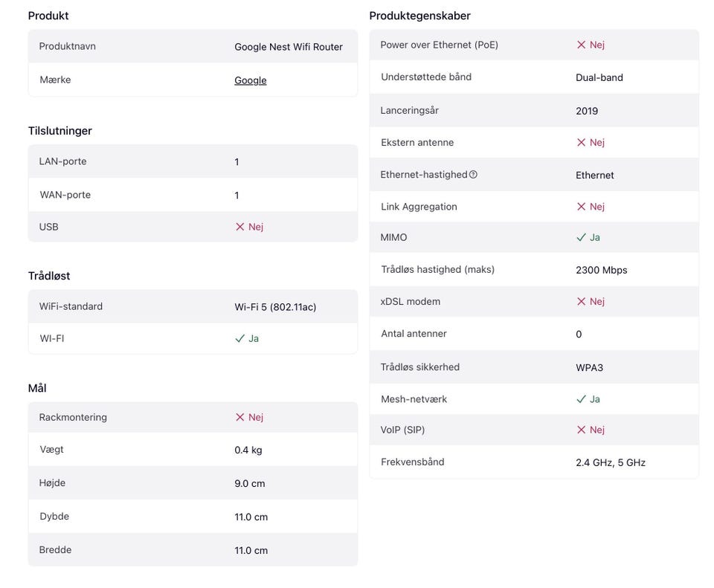The image size is (714, 588).
Task: Click the X icon for Link Aggregation
Action: coord(581,207)
